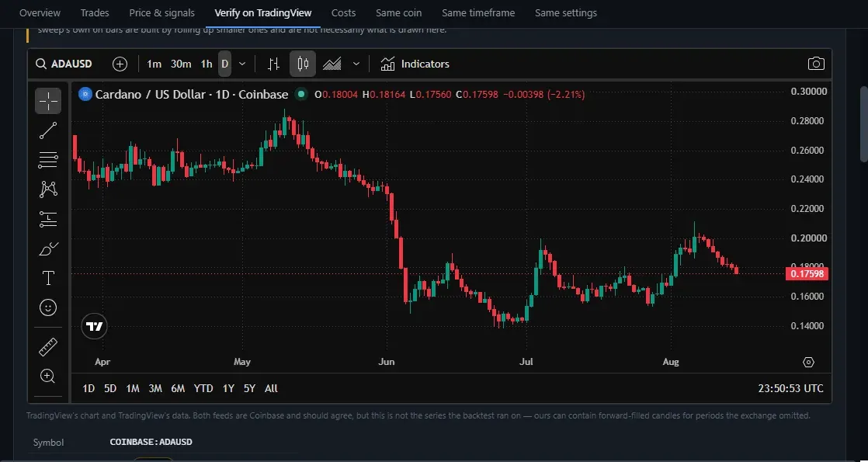Click the 0.30000 price axis label
868x462 pixels.
(809, 92)
